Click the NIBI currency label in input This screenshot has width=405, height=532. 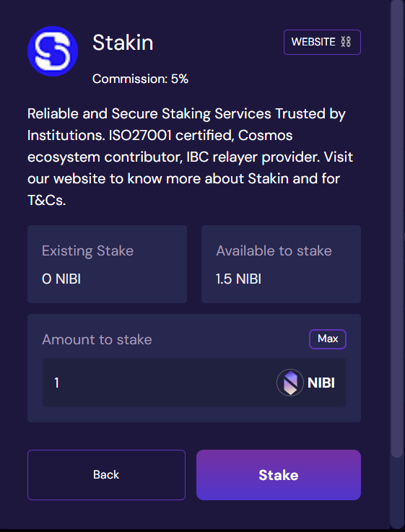tap(321, 383)
